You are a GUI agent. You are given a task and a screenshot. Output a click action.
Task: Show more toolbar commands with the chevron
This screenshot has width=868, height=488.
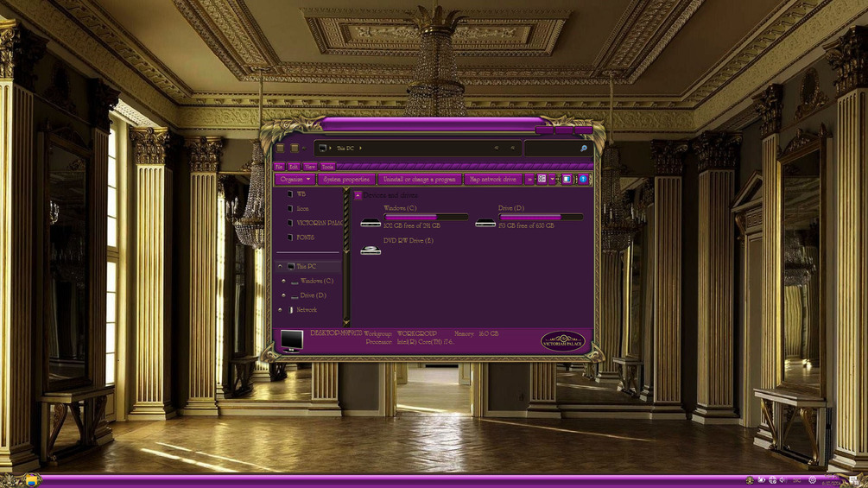pos(529,180)
